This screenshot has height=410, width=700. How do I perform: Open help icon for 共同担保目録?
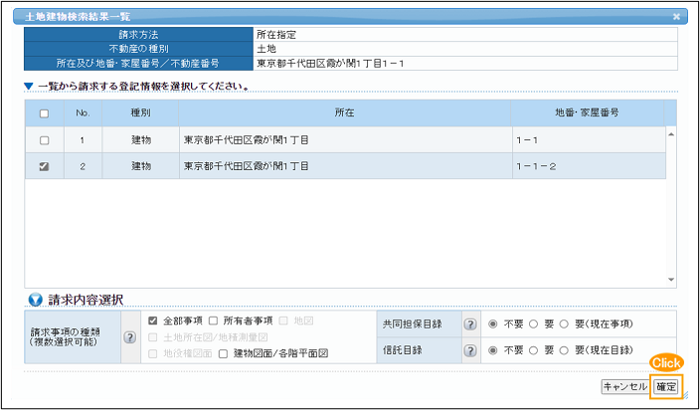point(468,324)
